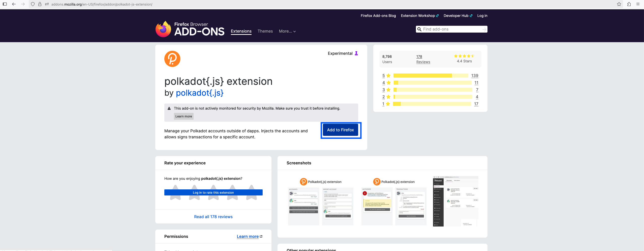Click the fifth rating star
Image resolution: width=644 pixels, height=251 pixels.
pos(252,192)
